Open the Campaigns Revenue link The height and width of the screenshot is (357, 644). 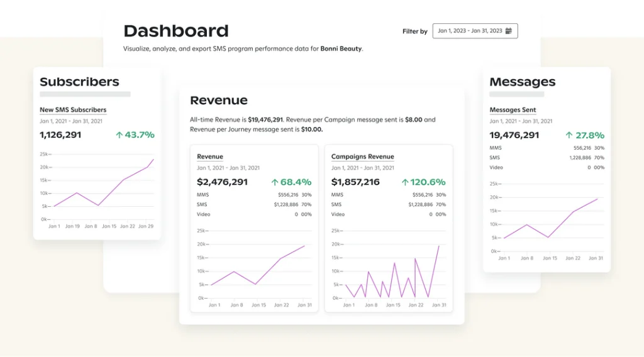(x=362, y=157)
